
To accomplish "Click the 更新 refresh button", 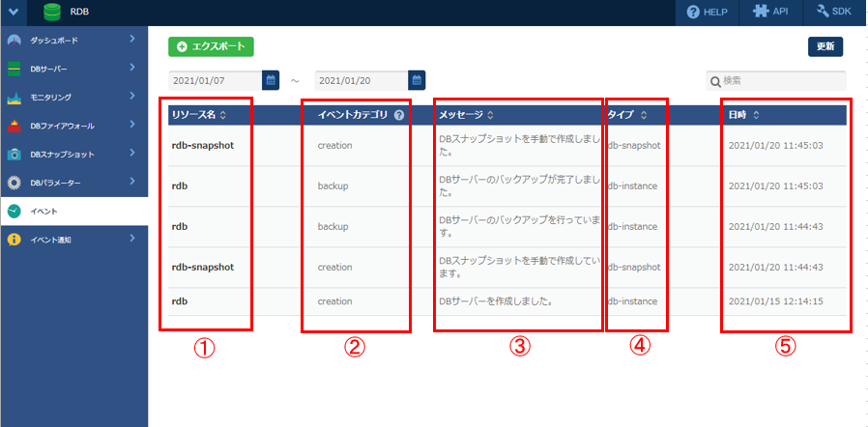I will tap(825, 47).
